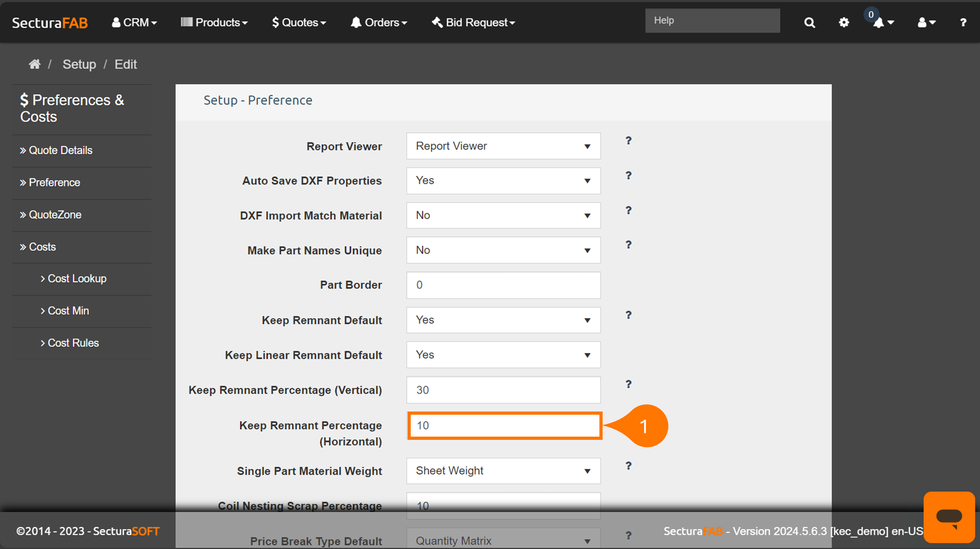
Task: Open Single Part Material Weight dropdown
Action: [x=503, y=471]
